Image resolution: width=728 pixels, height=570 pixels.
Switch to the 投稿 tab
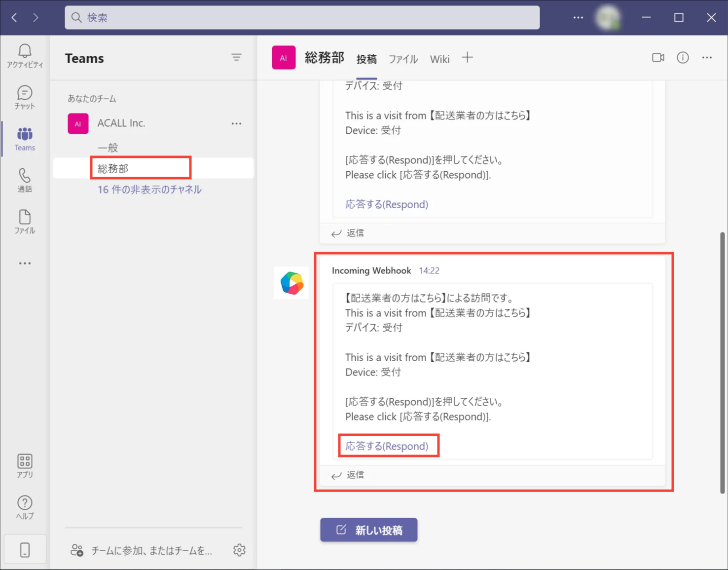click(x=366, y=59)
